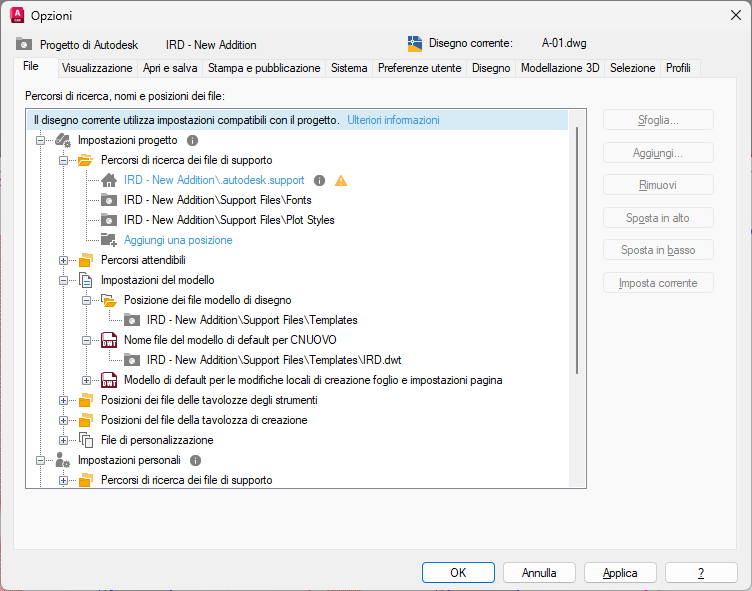Click folder icon for Percorsi attendibili
This screenshot has height=591, width=752.
[86, 261]
